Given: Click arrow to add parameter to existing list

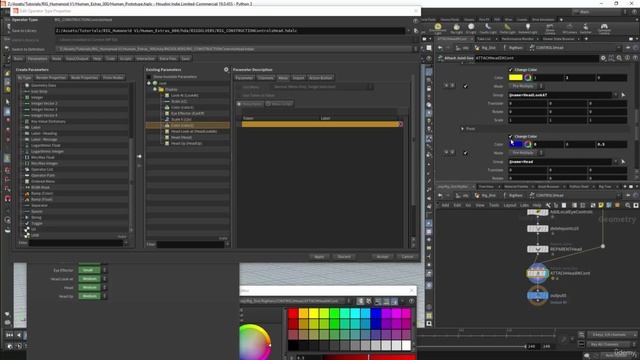Looking at the screenshot, I should pos(139,156).
